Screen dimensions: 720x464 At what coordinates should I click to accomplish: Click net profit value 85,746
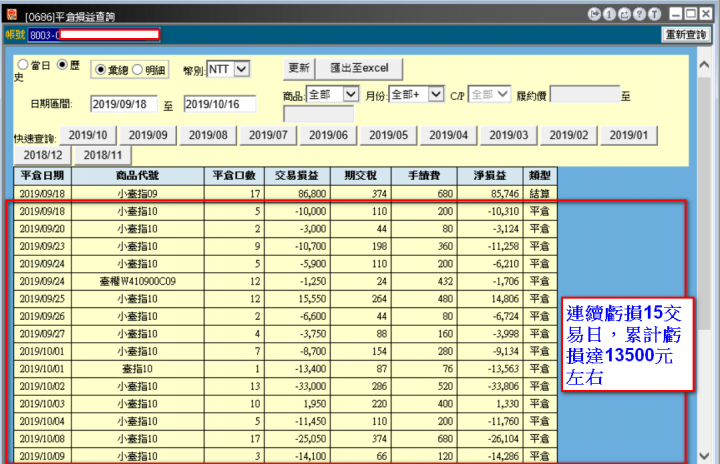point(504,194)
